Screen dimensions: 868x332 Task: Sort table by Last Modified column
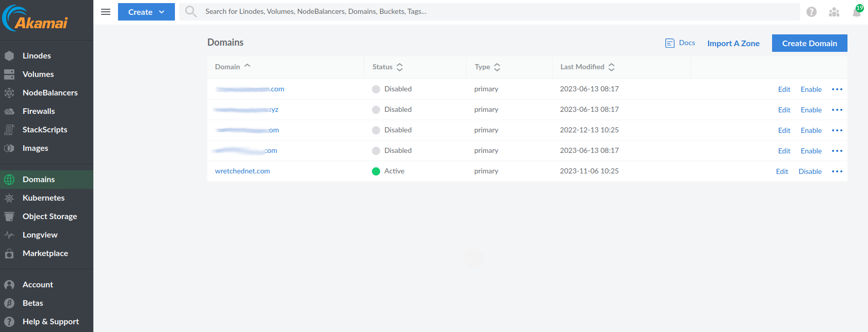(x=587, y=67)
